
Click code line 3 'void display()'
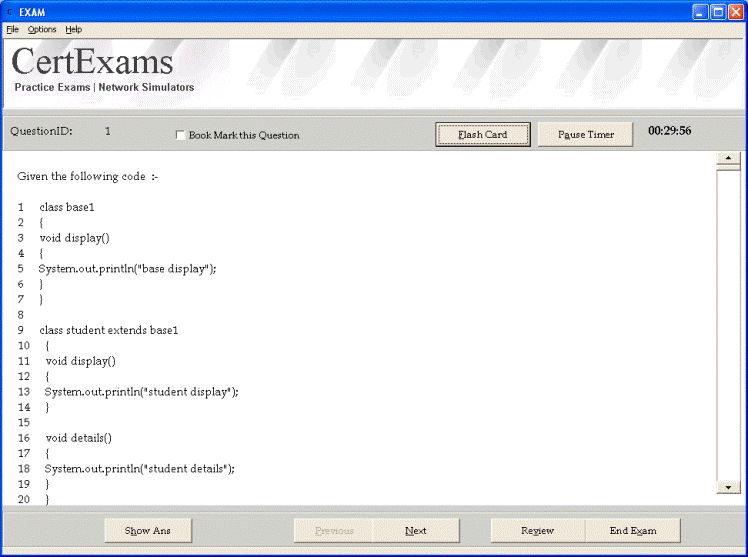tap(74, 238)
